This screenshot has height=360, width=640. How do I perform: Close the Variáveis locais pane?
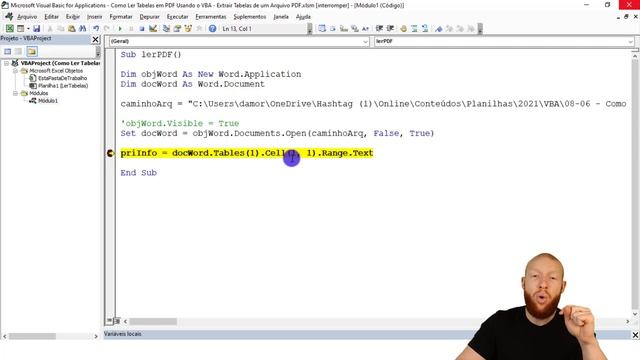click(x=635, y=335)
